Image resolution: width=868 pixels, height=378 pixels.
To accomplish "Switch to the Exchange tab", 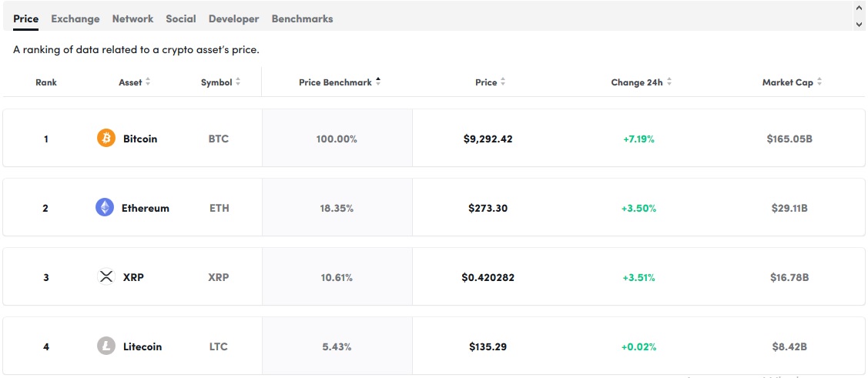I will click(x=75, y=18).
